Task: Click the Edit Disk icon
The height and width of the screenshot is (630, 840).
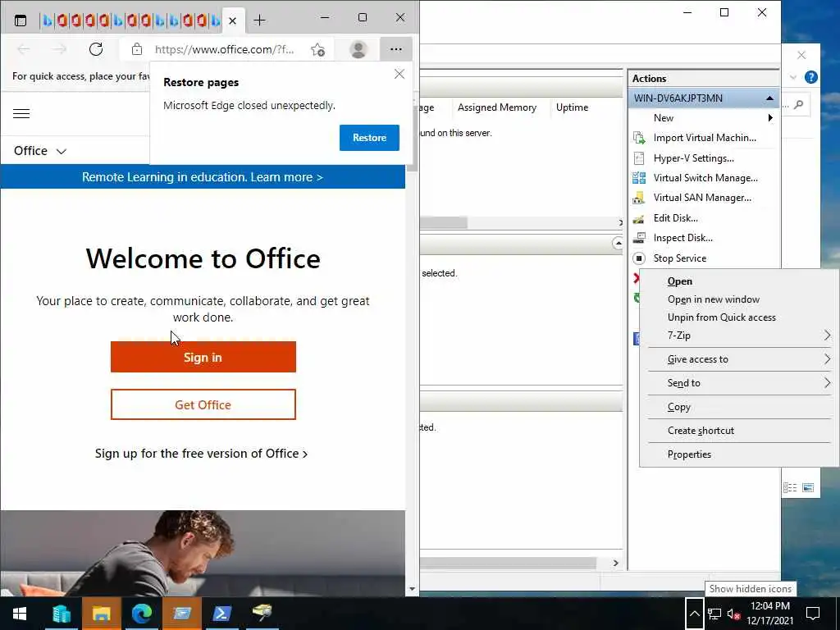Action: click(x=639, y=218)
